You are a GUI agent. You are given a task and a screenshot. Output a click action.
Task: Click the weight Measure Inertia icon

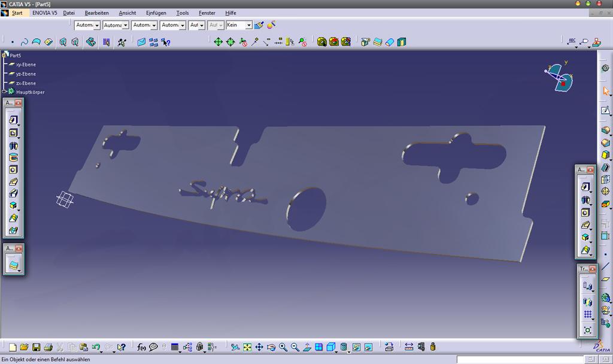[x=433, y=347]
